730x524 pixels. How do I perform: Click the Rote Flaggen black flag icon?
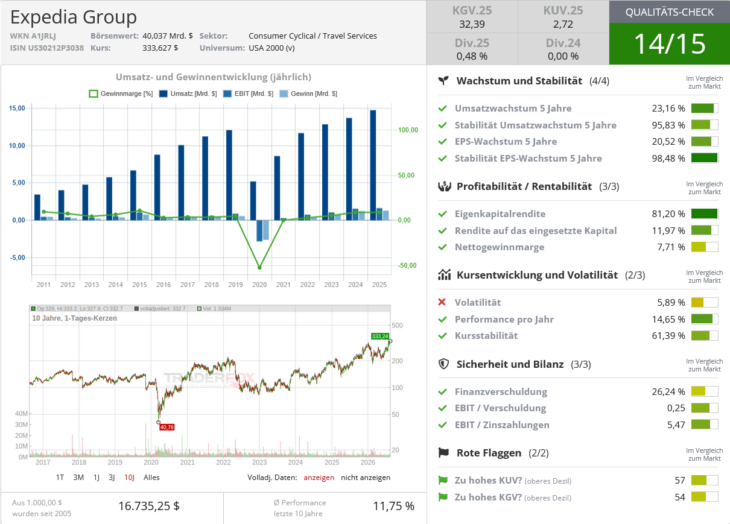tap(444, 452)
